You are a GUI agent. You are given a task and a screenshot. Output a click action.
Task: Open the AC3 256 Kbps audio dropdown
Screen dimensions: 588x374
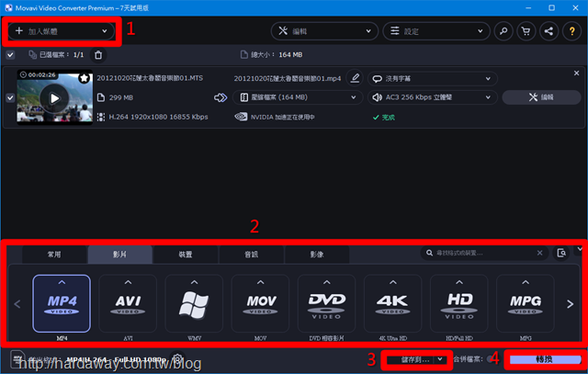[433, 97]
